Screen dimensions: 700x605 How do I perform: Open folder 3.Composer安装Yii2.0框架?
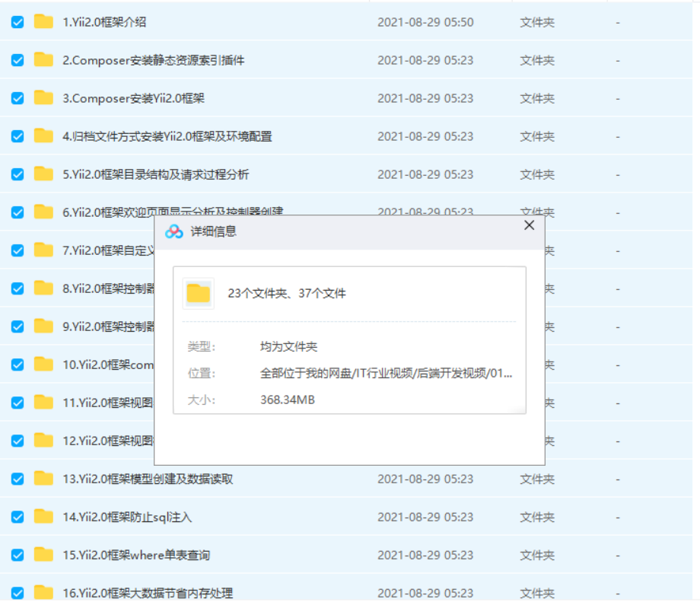(x=133, y=98)
